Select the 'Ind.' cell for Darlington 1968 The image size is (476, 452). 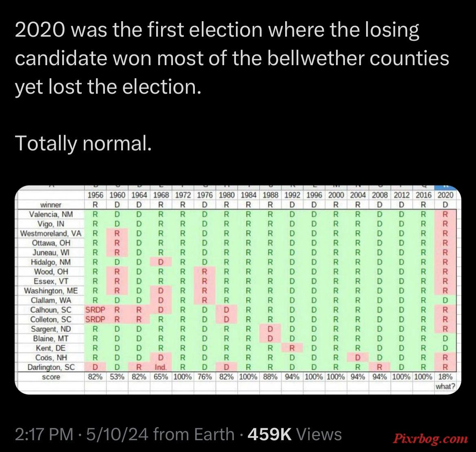pos(161,367)
